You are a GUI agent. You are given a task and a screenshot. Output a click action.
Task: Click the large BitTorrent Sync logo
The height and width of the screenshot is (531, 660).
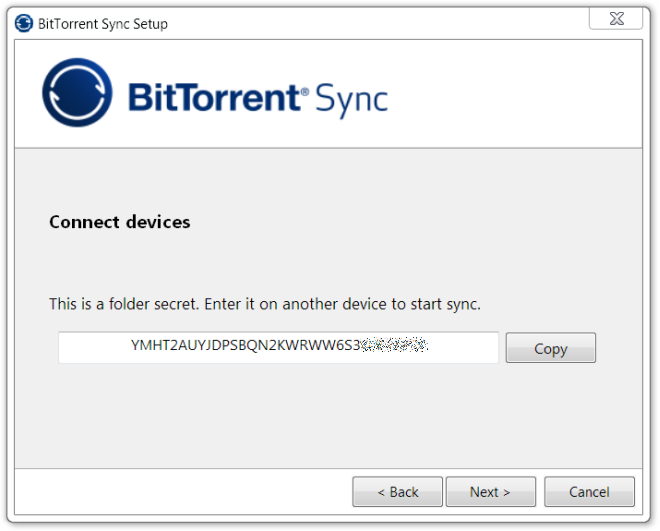point(215,93)
